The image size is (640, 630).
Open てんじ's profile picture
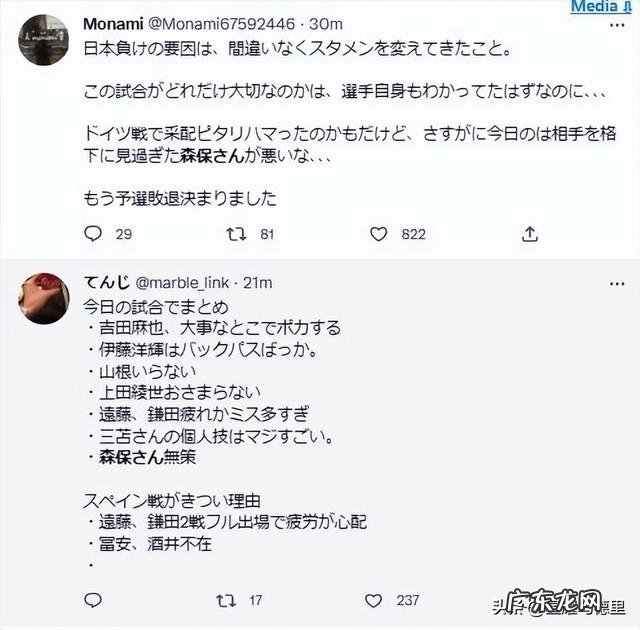click(45, 296)
